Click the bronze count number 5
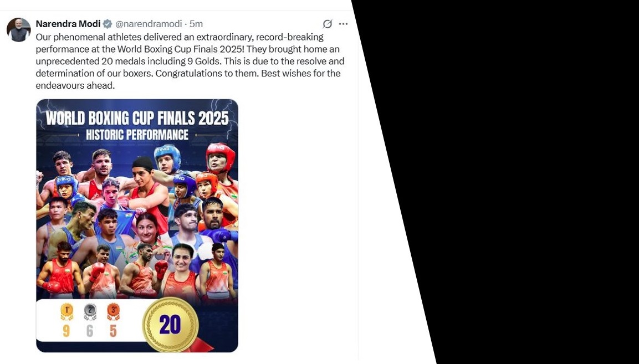The height and width of the screenshot is (364, 639). 113,331
